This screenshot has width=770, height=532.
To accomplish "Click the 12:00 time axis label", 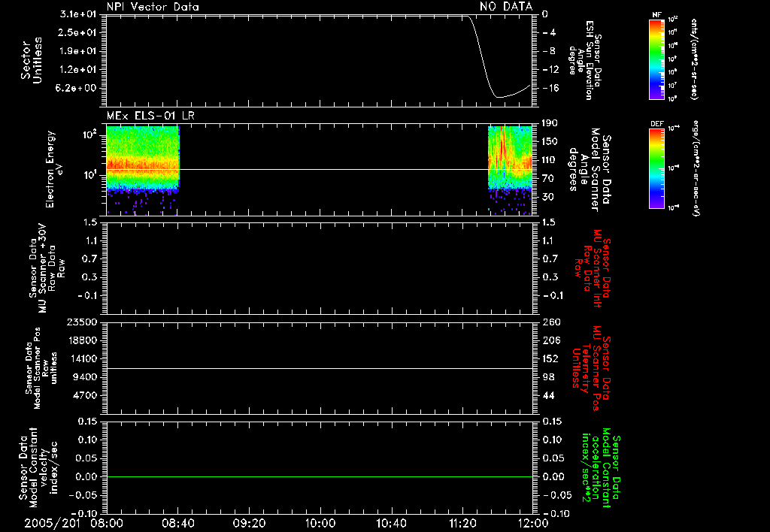I will click(533, 523).
